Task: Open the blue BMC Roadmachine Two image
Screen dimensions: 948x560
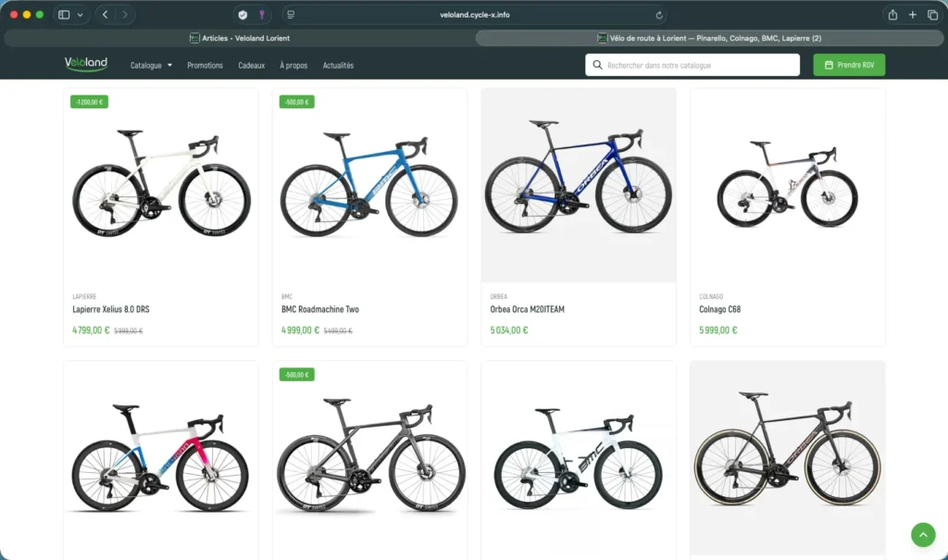Action: pyautogui.click(x=369, y=186)
